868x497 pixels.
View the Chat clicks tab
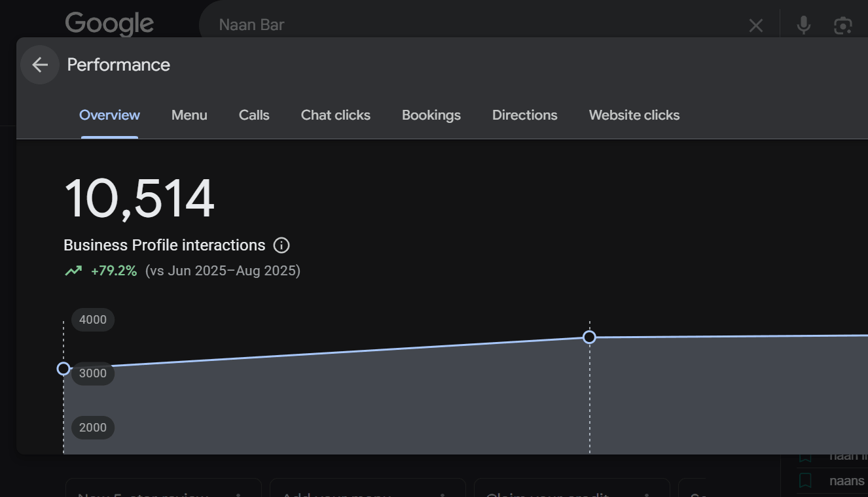coord(336,115)
